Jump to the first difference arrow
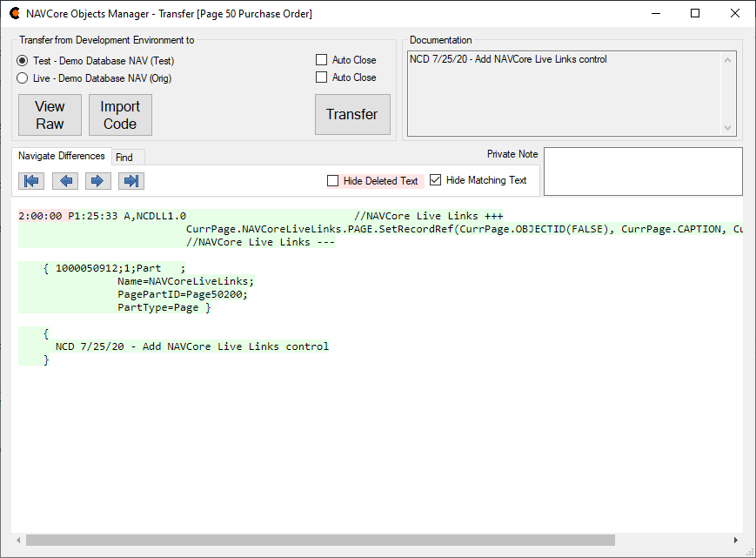756x558 pixels. coord(31,181)
